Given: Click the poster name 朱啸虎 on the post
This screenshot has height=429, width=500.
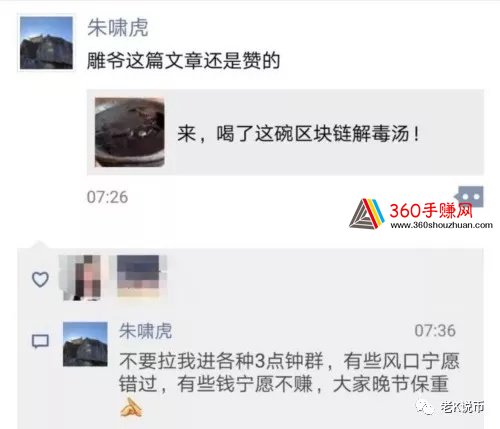Looking at the screenshot, I should pos(118,27).
